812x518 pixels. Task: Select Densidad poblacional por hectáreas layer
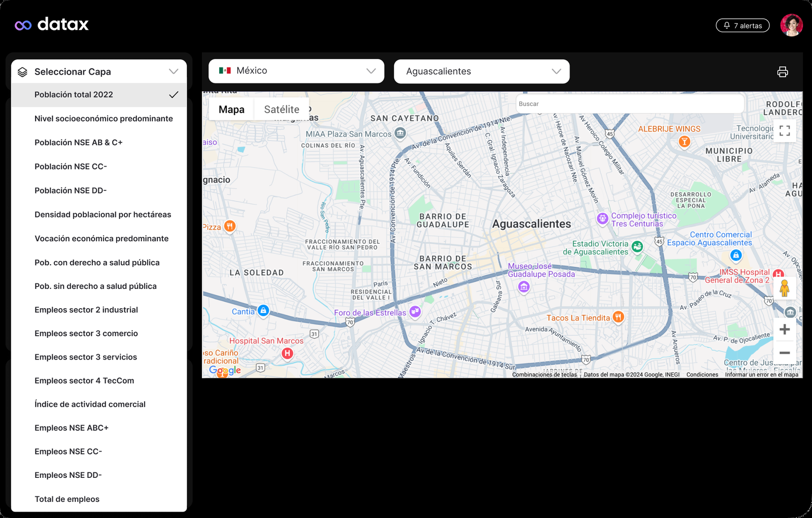click(x=99, y=214)
